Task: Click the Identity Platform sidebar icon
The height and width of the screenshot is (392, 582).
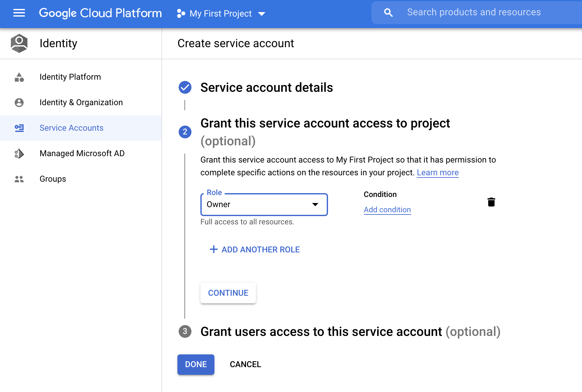Action: click(x=19, y=77)
